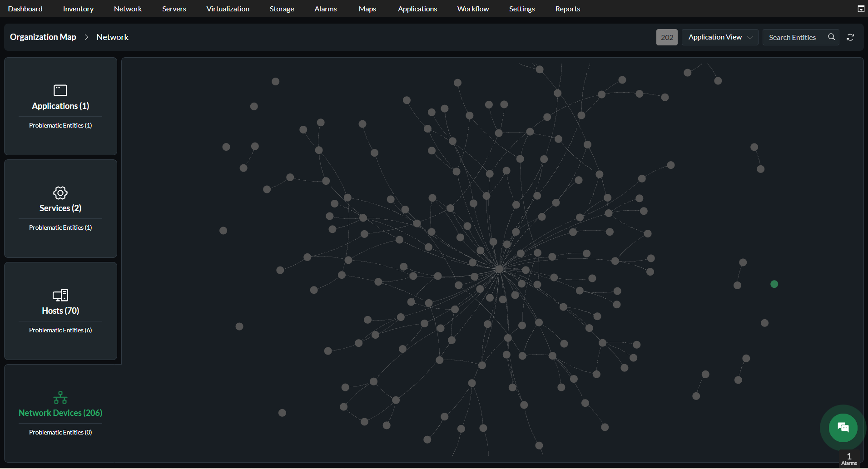Image resolution: width=868 pixels, height=469 pixels.
Task: Show Problematic Entities (1) under Services
Action: pyautogui.click(x=60, y=227)
